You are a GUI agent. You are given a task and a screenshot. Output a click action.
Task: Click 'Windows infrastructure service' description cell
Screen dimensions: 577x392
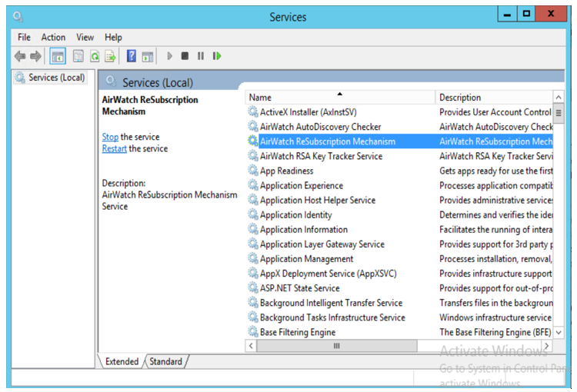[x=495, y=317]
